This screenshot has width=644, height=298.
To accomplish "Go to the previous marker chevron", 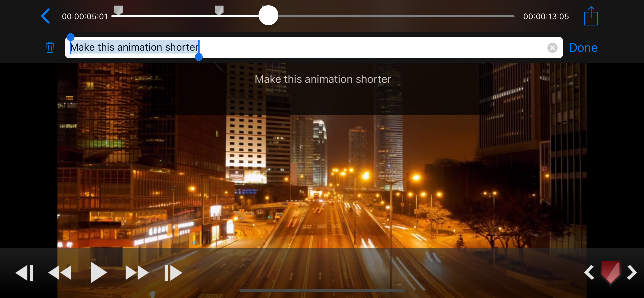I will click(589, 273).
